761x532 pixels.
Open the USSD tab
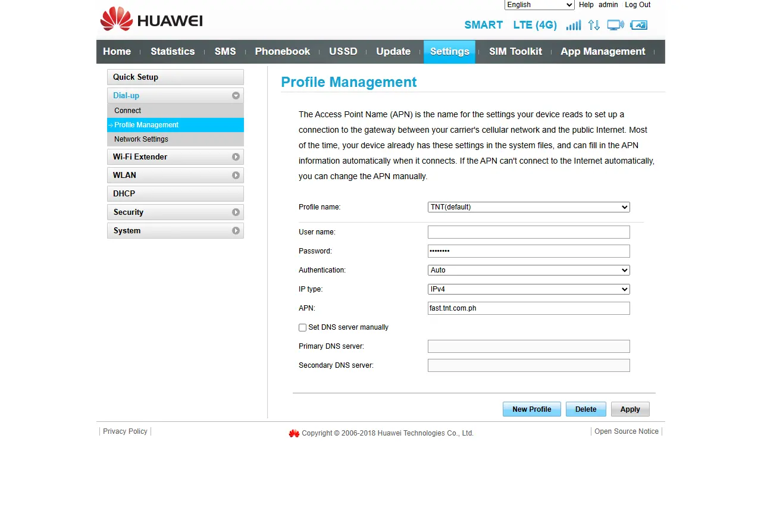[343, 52]
